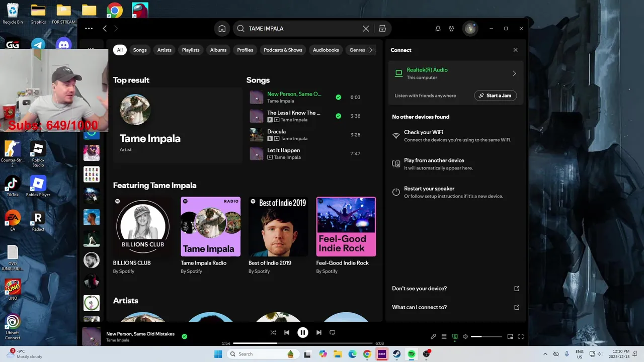The image size is (644, 362).
Task: Open Google Chrome from the taskbar
Action: (x=367, y=354)
